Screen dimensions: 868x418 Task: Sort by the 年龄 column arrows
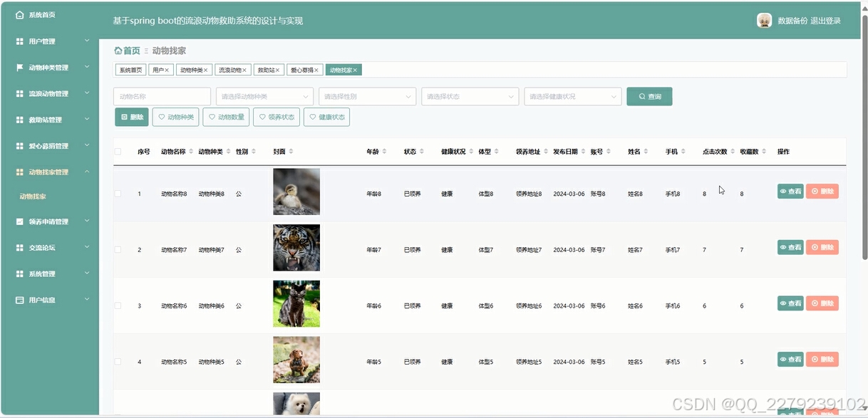[384, 152]
